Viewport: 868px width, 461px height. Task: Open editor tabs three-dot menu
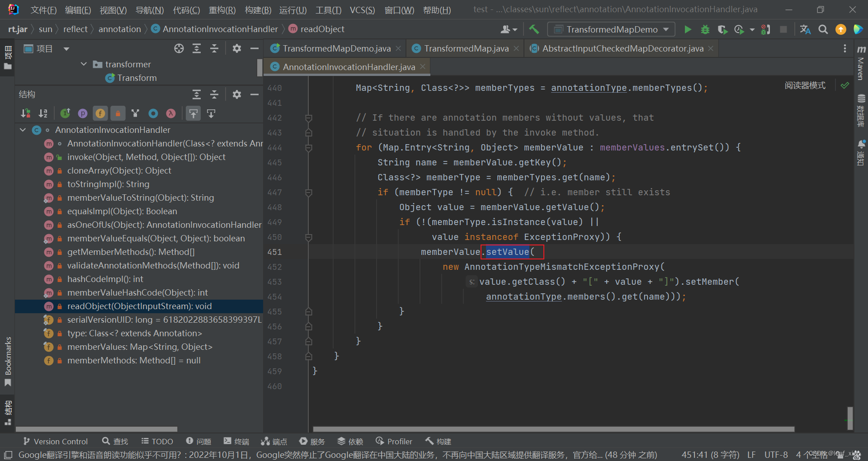(844, 48)
